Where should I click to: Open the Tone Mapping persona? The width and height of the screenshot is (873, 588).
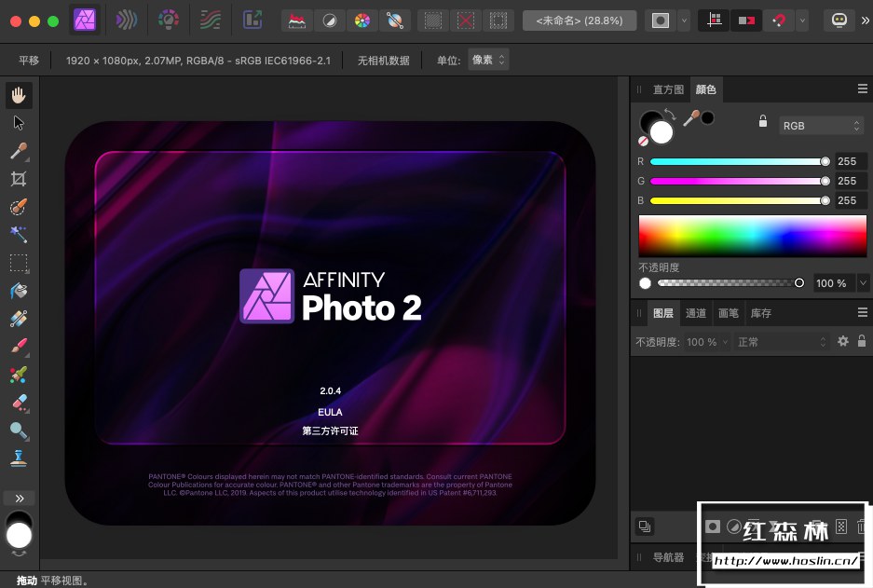[210, 21]
